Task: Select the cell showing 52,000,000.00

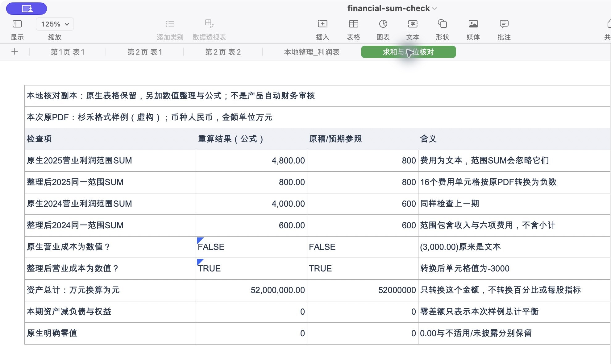Action: 251,290
